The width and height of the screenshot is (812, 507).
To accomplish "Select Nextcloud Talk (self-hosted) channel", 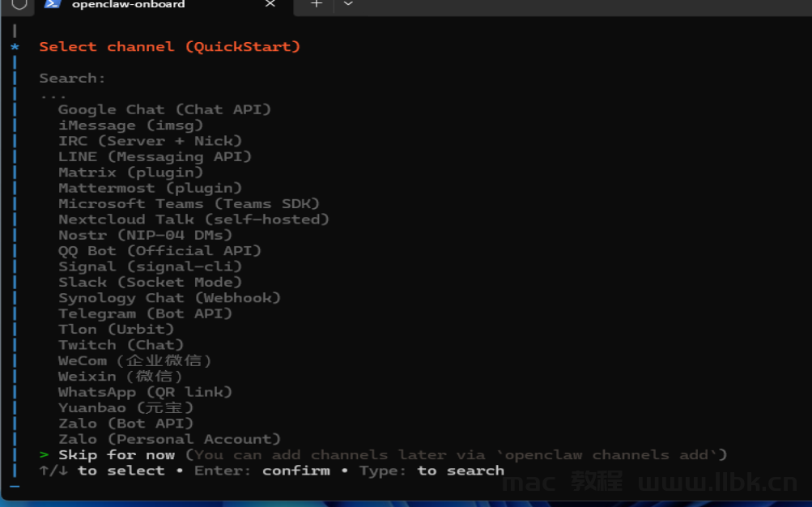I will [x=193, y=219].
